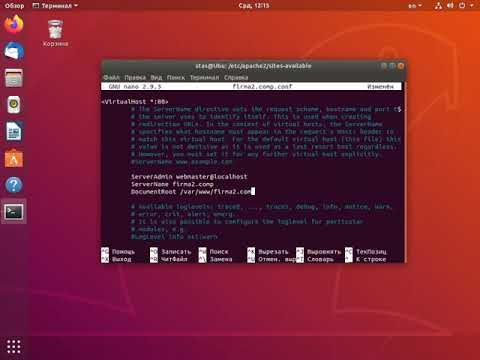Close the terminal window
The width and height of the screenshot is (480, 360).
[401, 66]
